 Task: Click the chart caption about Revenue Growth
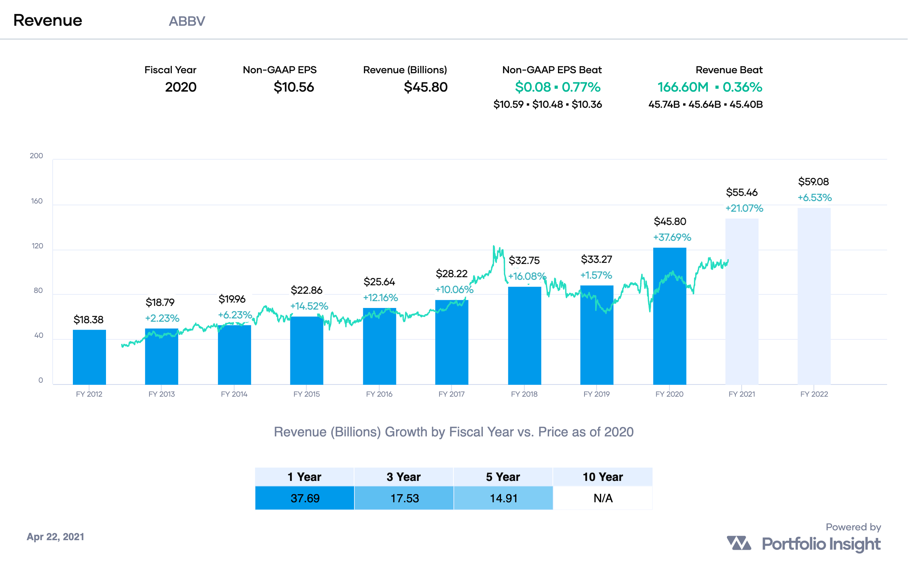(453, 432)
